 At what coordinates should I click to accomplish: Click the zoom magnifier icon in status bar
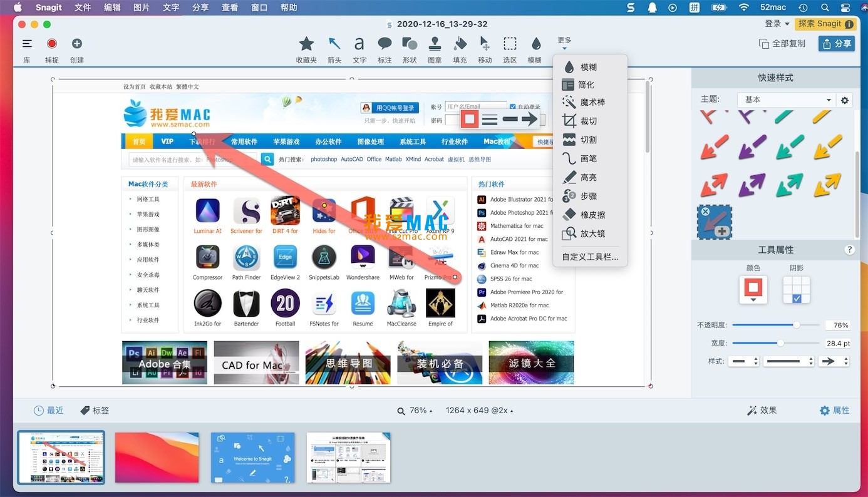[x=401, y=411]
